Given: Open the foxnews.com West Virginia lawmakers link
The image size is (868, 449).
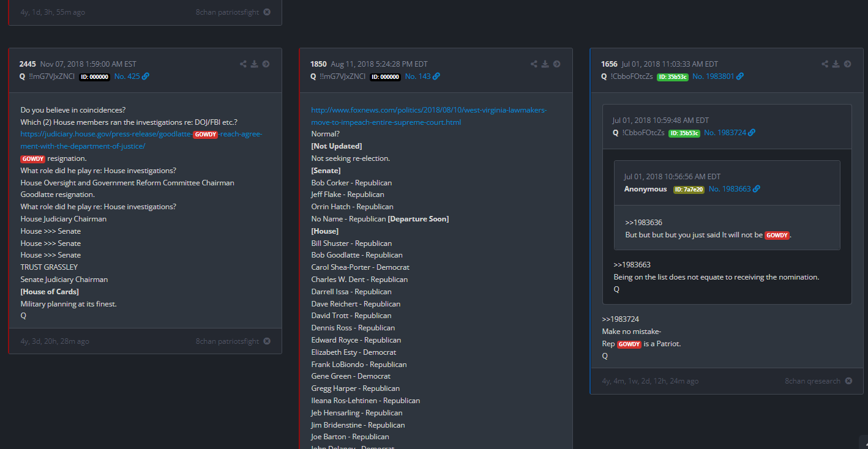Looking at the screenshot, I should click(429, 116).
